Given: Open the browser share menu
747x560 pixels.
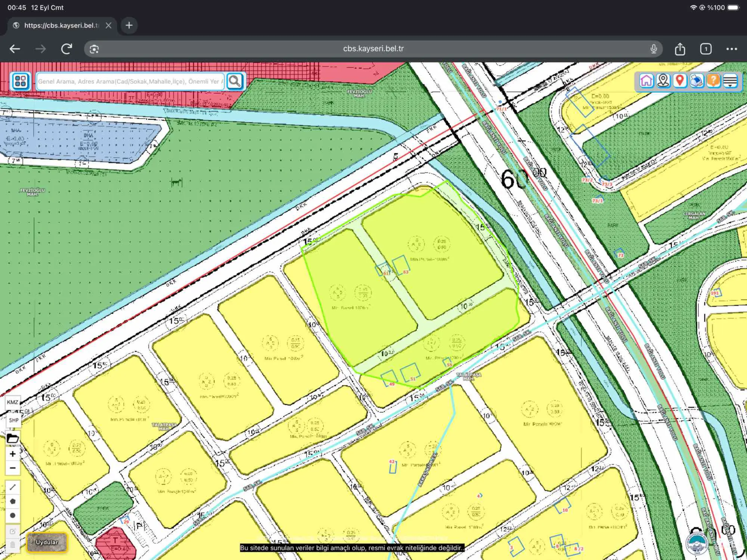Looking at the screenshot, I should point(680,49).
